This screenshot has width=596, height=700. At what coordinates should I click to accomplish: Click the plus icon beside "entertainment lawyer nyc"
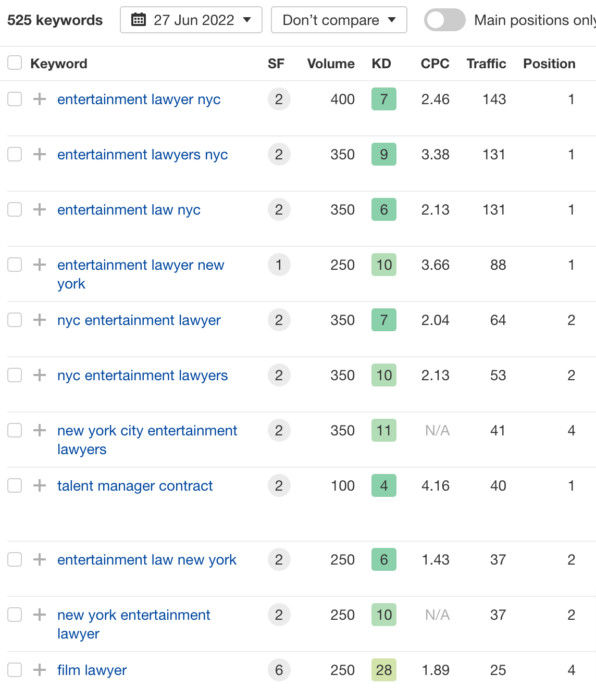[x=39, y=99]
